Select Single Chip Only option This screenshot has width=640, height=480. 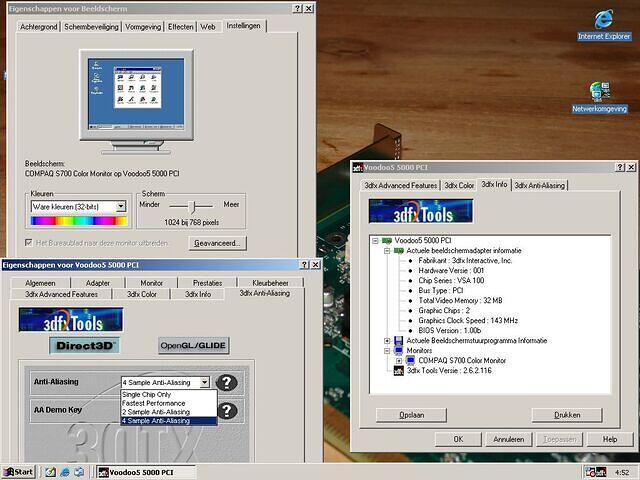click(169, 395)
